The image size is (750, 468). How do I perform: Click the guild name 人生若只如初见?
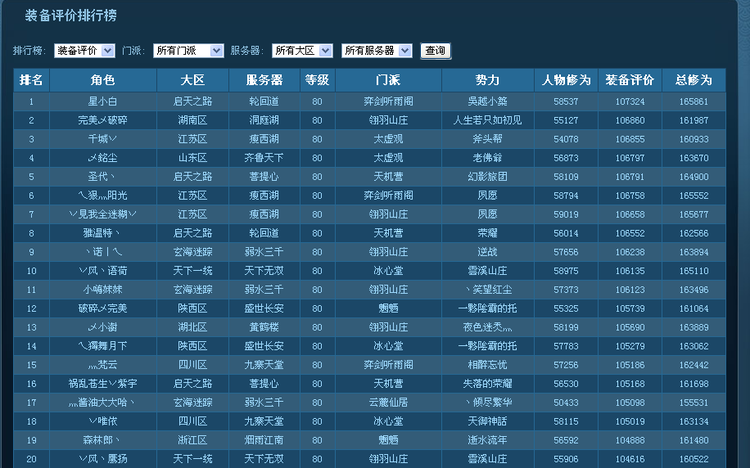(487, 120)
